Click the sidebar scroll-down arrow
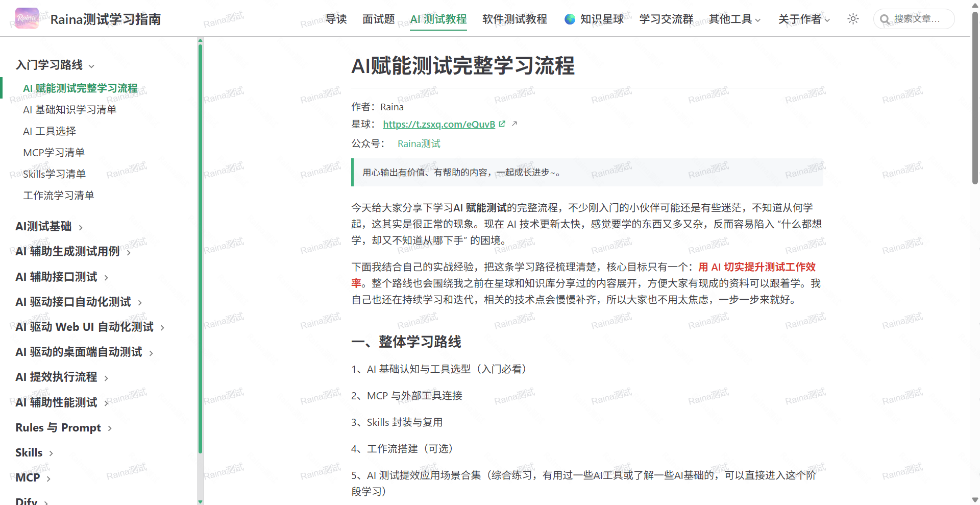The height and width of the screenshot is (505, 980). click(200, 501)
